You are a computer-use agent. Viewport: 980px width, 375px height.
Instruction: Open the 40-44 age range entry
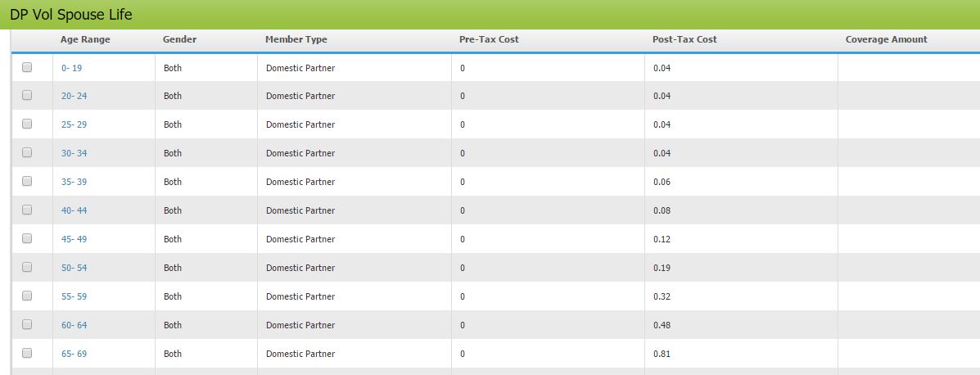pos(74,210)
